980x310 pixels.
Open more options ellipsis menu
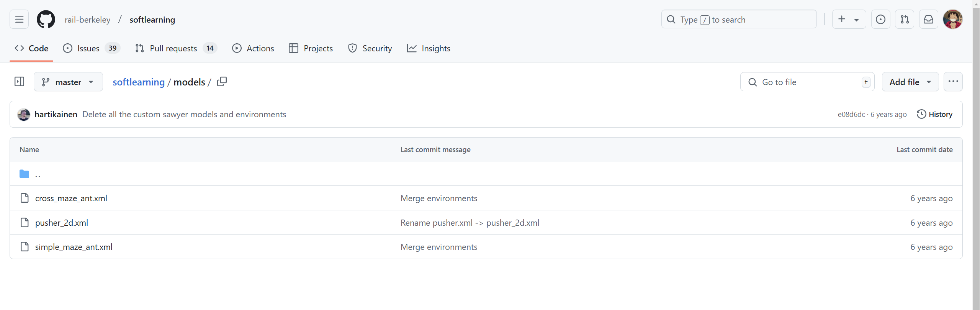[x=953, y=82]
